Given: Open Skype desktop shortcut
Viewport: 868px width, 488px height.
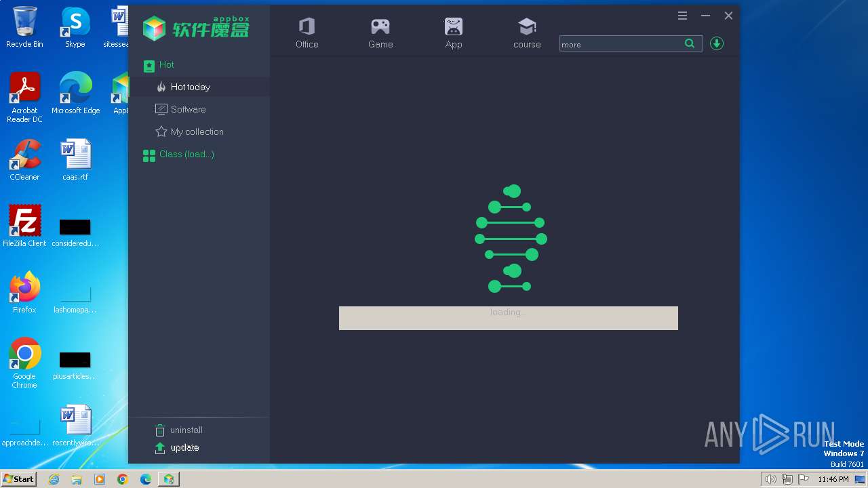Looking at the screenshot, I should tap(75, 27).
